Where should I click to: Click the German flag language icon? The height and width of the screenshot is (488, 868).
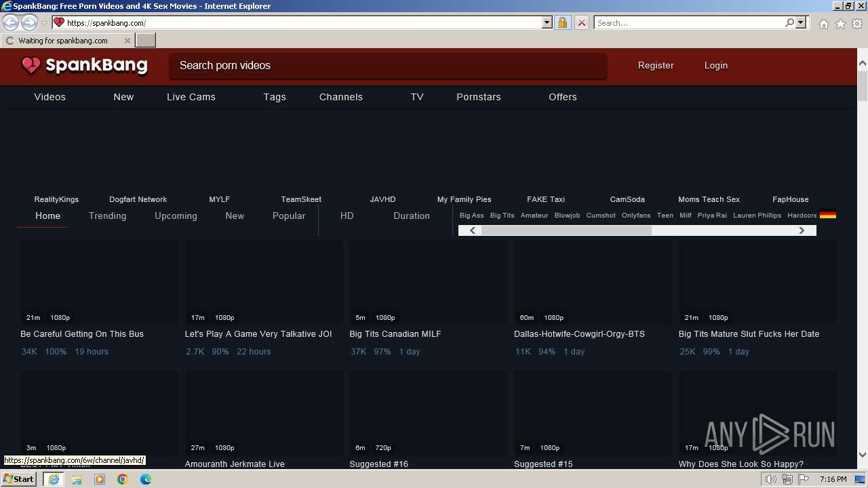[827, 215]
